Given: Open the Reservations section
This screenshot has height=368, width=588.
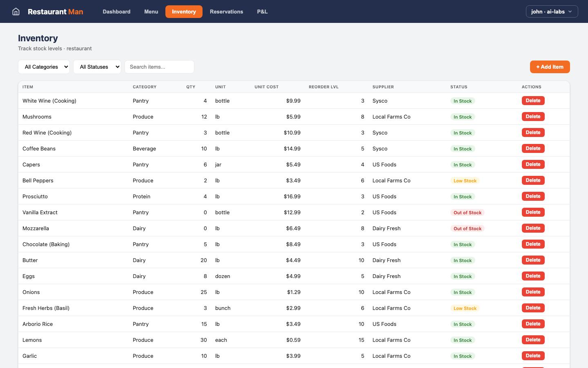Looking at the screenshot, I should pos(226,11).
